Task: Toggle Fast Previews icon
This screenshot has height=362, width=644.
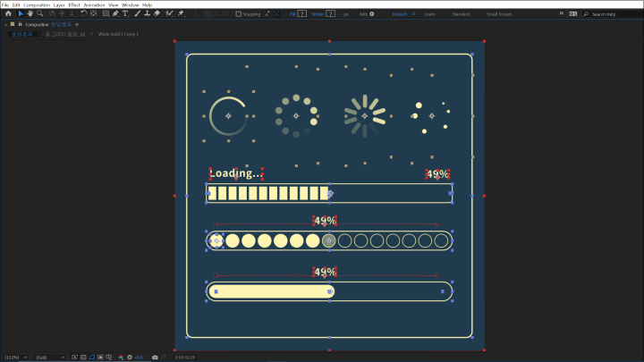Action: [x=75, y=358]
